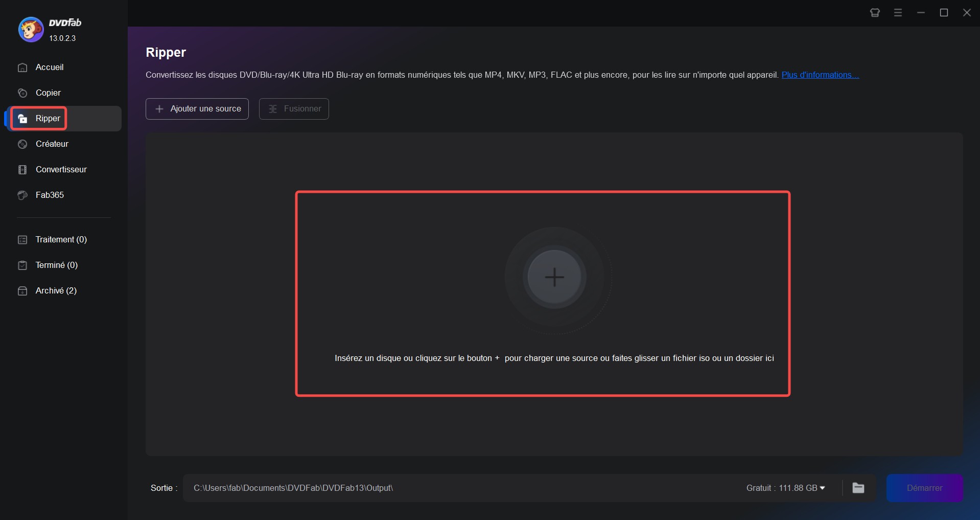Image resolution: width=980 pixels, height=520 pixels.
Task: Click the Ripper page heading
Action: (x=166, y=53)
